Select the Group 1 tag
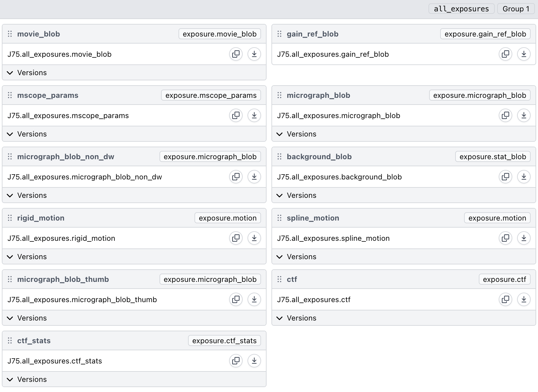538x392 pixels. tap(516, 9)
